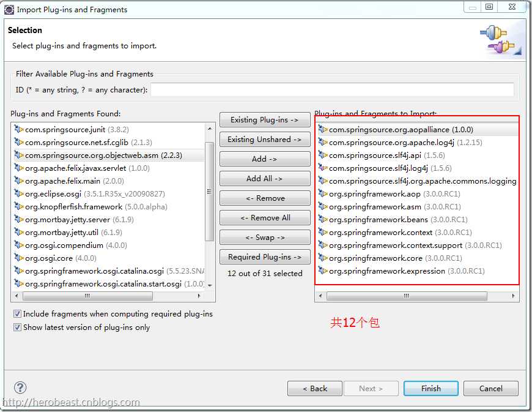This screenshot has width=532, height=412.
Task: Select org.springframework.expression in Import list
Action: tap(417, 271)
